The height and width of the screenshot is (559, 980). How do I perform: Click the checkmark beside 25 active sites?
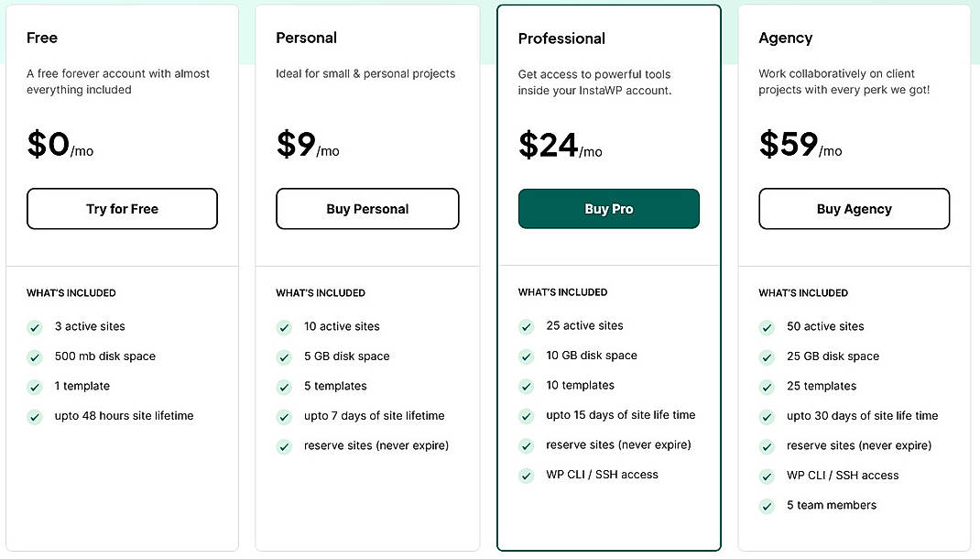coord(526,325)
